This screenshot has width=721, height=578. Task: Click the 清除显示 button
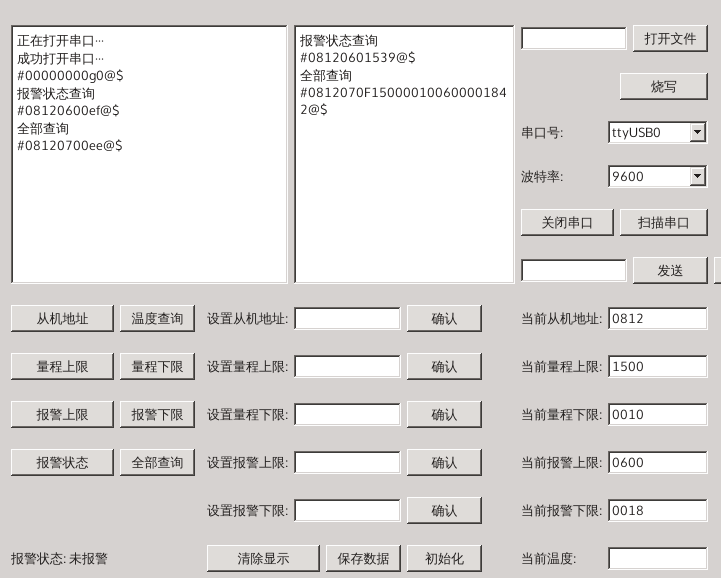pos(263,558)
